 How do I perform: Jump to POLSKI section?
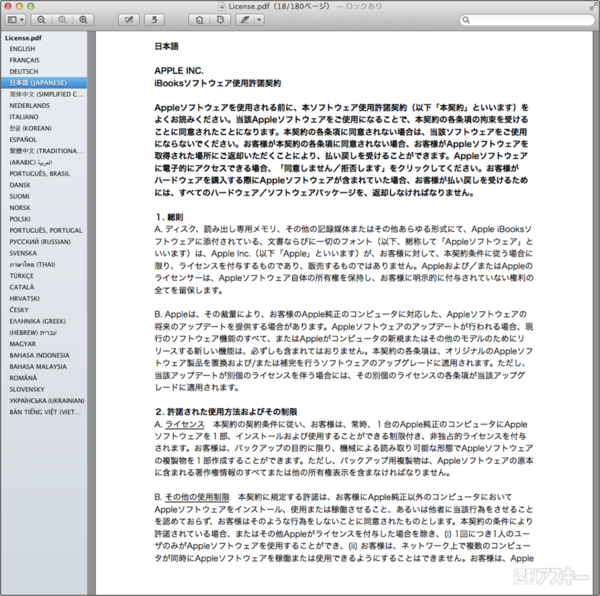(20, 219)
